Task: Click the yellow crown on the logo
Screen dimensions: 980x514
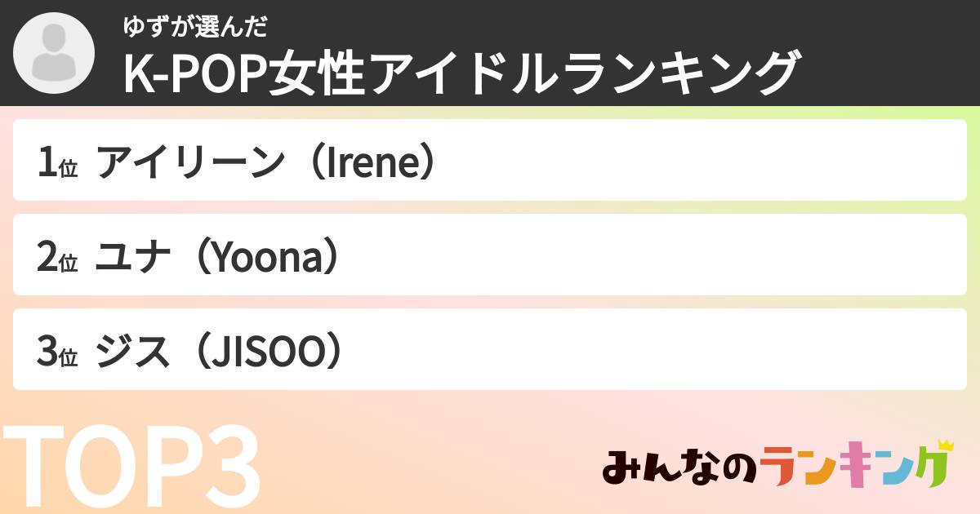Action: 945,445
